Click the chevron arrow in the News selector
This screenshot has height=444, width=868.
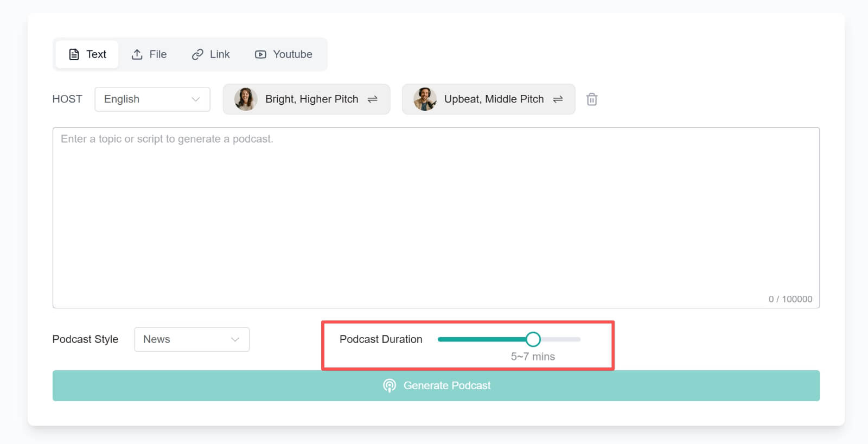point(235,339)
